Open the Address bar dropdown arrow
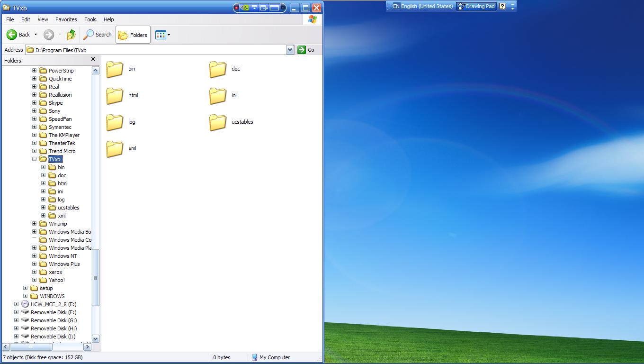The image size is (644, 364). pos(290,50)
